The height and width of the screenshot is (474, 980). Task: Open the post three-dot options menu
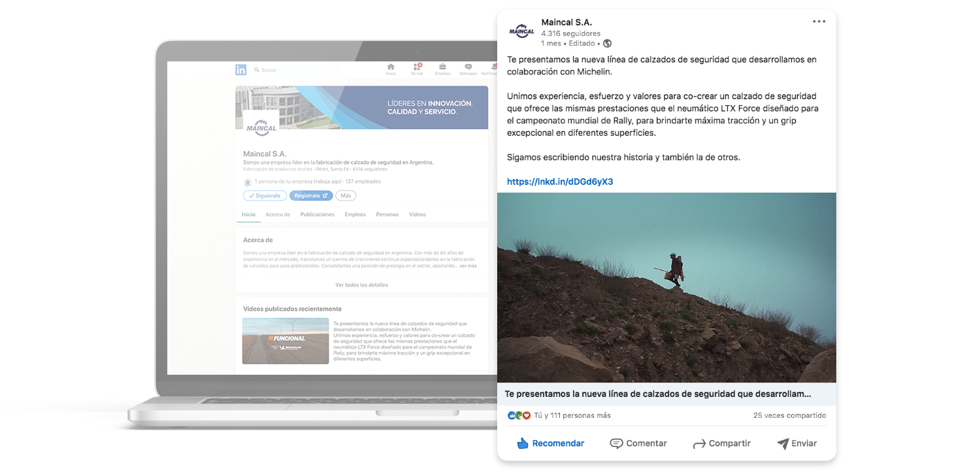[x=819, y=22]
